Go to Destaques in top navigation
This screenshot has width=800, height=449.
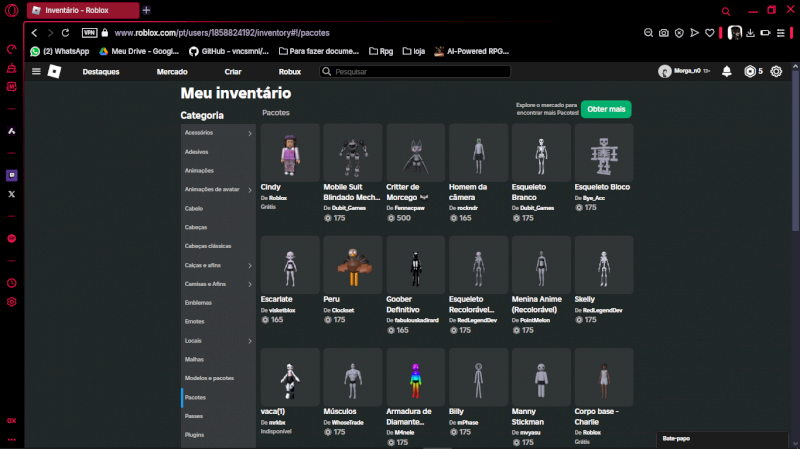(x=101, y=72)
